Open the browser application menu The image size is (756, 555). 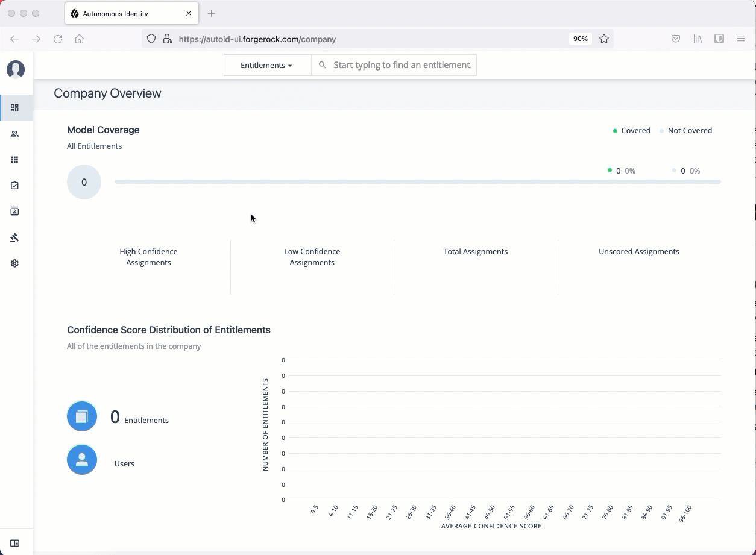pyautogui.click(x=741, y=39)
